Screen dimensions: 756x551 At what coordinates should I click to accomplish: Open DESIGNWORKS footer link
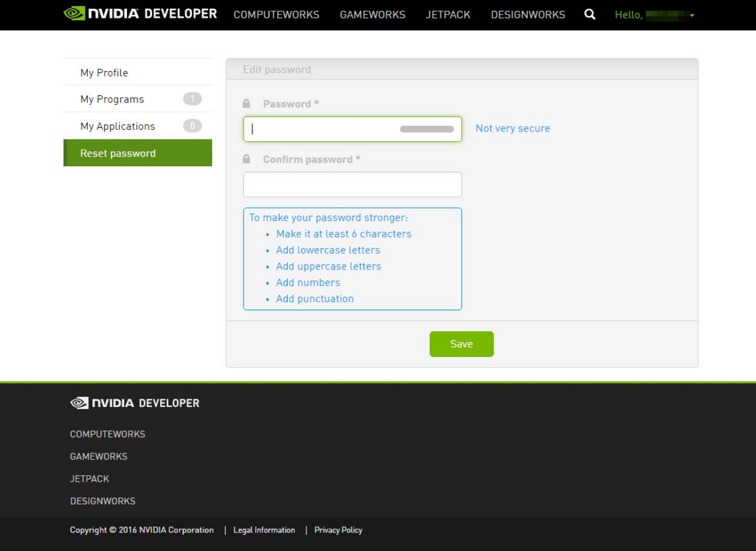point(103,501)
